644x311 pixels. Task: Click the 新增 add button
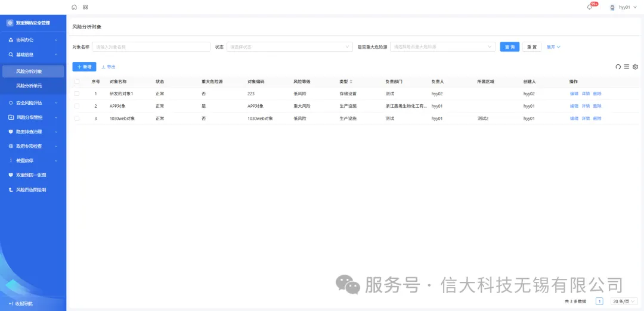coord(84,67)
